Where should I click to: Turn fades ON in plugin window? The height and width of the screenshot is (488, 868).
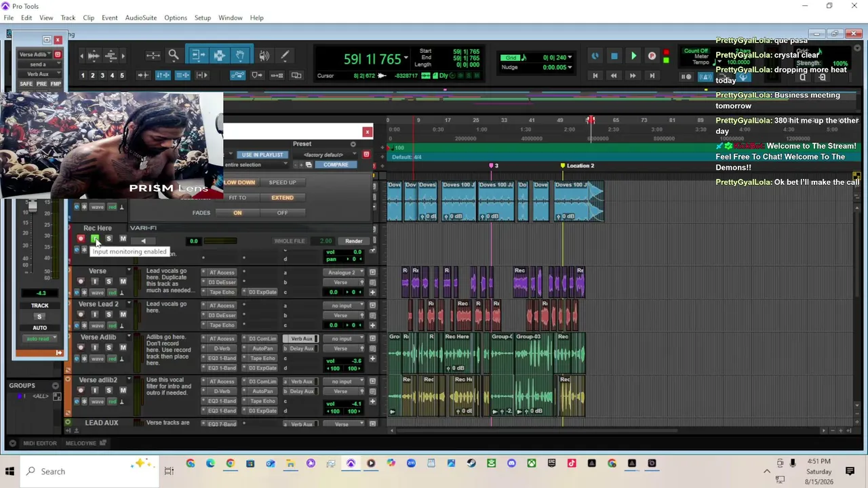(x=237, y=213)
